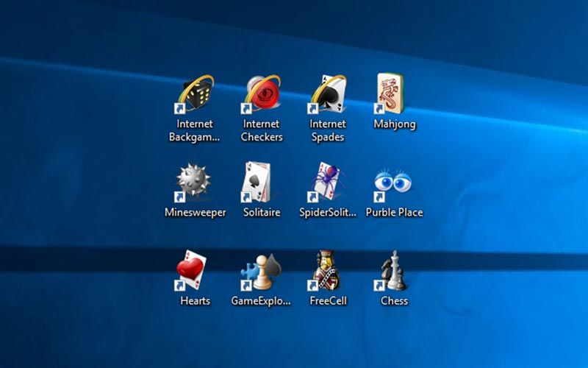
Task: Select the "Hearts" label text
Action: 195,301
